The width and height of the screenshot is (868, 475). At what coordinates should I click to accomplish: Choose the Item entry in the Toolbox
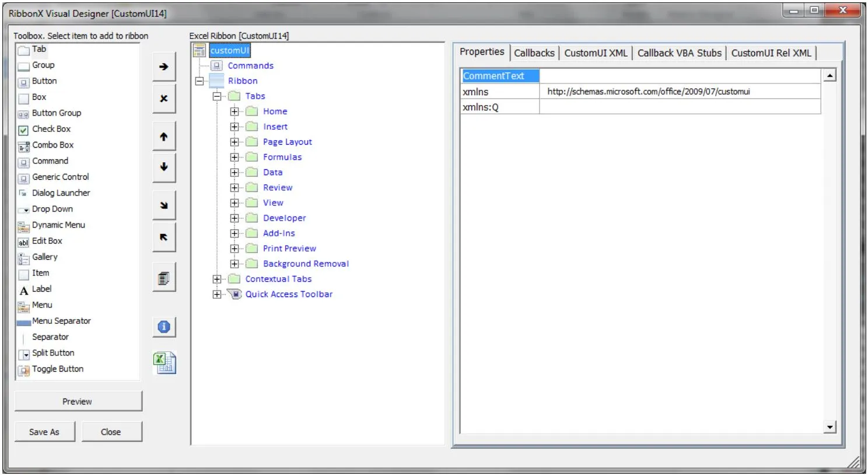pyautogui.click(x=41, y=273)
